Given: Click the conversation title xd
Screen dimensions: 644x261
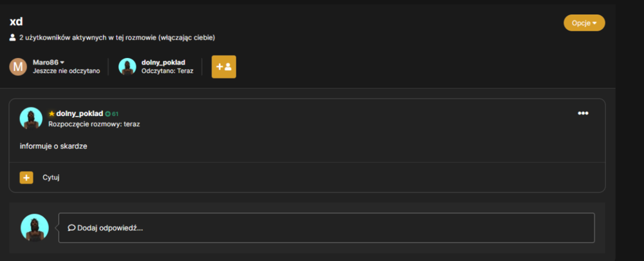Looking at the screenshot, I should [16, 22].
